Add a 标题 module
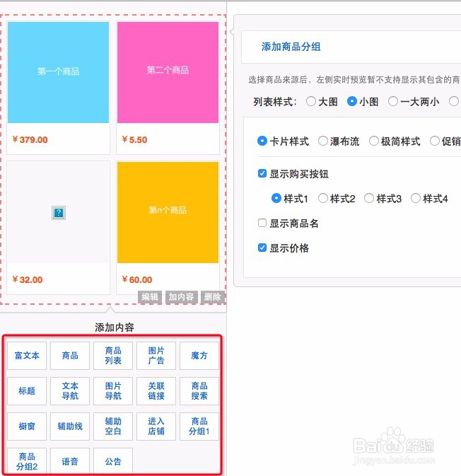This screenshot has width=461, height=476. [27, 391]
